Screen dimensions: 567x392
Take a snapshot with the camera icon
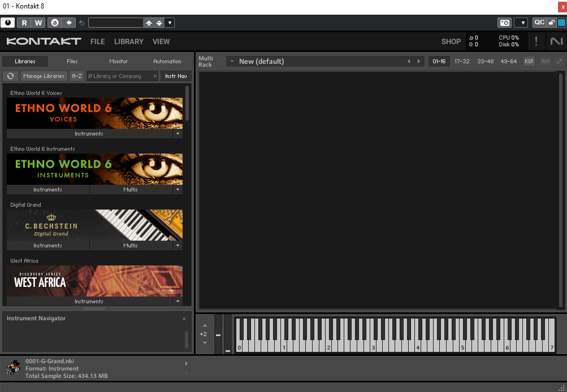click(504, 23)
